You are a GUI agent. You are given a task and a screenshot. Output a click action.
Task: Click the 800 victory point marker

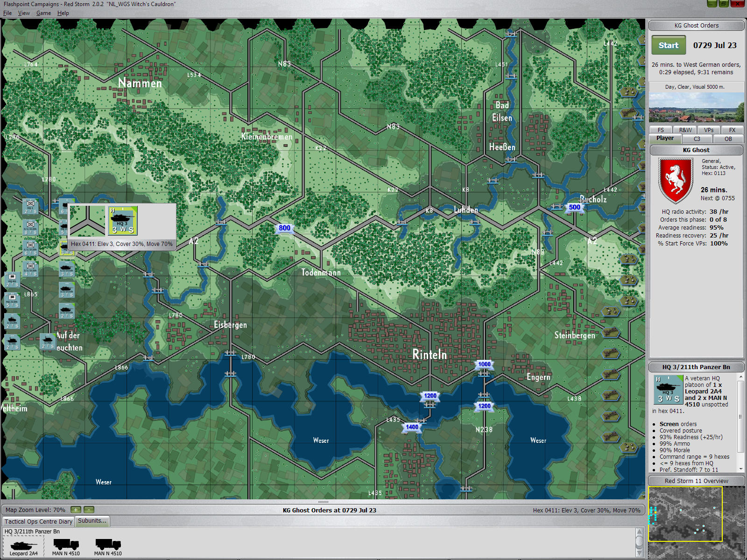(284, 228)
